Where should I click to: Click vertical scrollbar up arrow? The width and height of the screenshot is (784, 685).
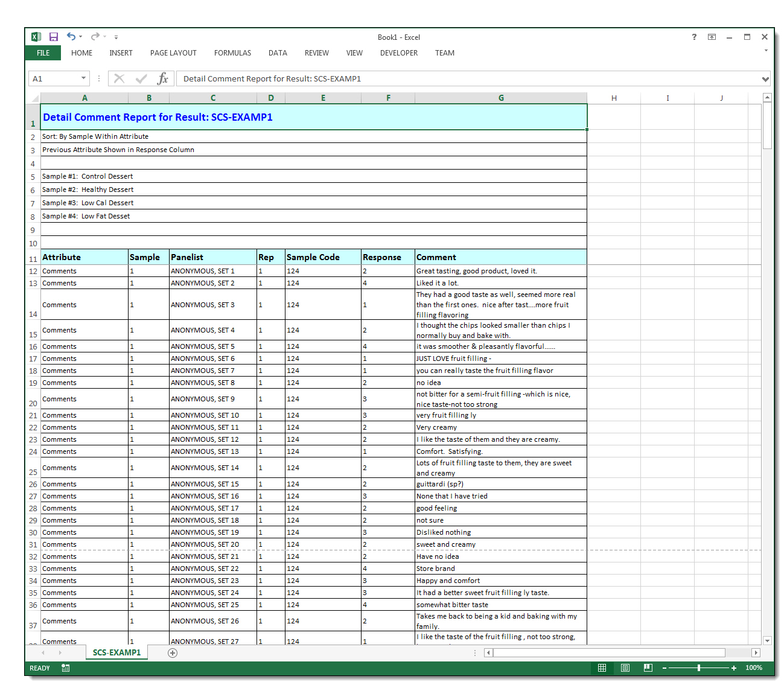[767, 97]
